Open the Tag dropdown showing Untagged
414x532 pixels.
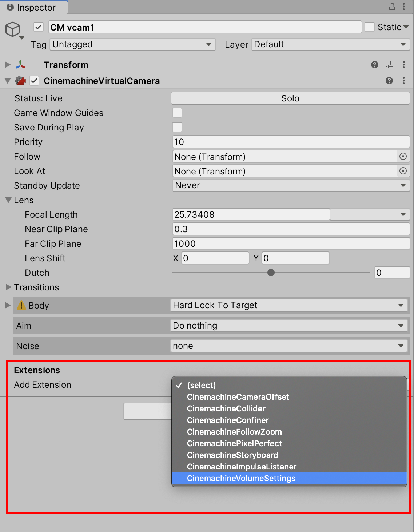pyautogui.click(x=133, y=44)
